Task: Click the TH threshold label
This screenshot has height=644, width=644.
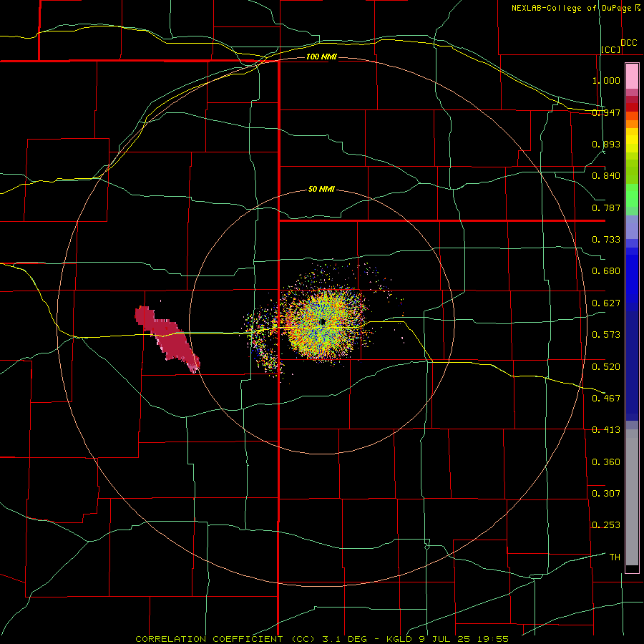Action: (615, 557)
